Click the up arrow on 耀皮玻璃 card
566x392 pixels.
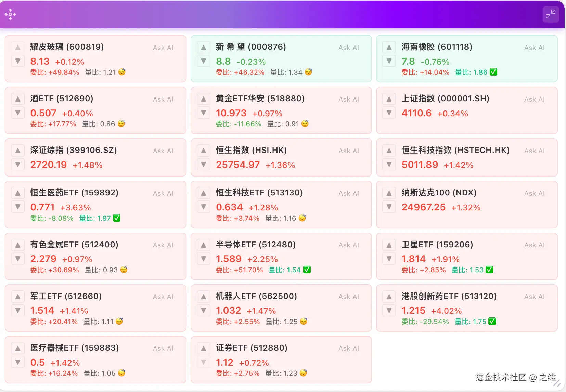[x=18, y=47]
